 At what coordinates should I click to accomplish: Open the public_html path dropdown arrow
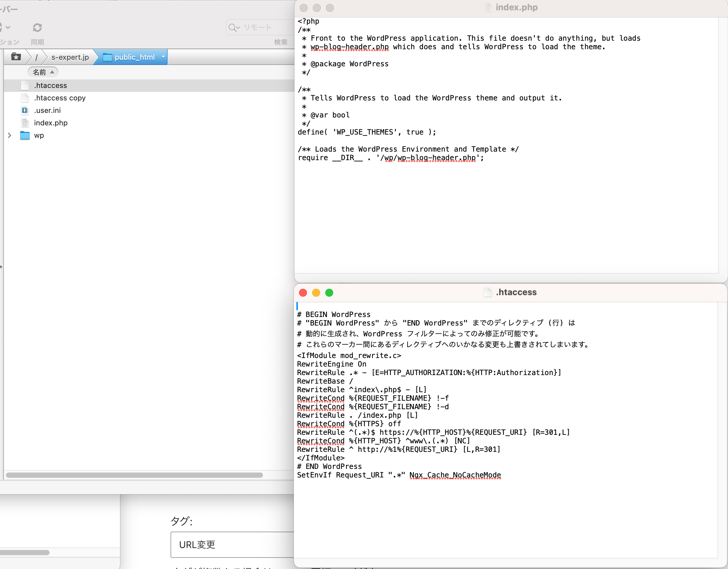[163, 57]
